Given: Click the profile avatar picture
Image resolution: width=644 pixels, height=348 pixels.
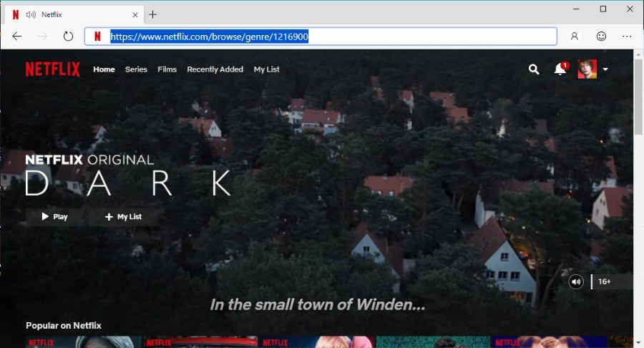Looking at the screenshot, I should point(587,69).
